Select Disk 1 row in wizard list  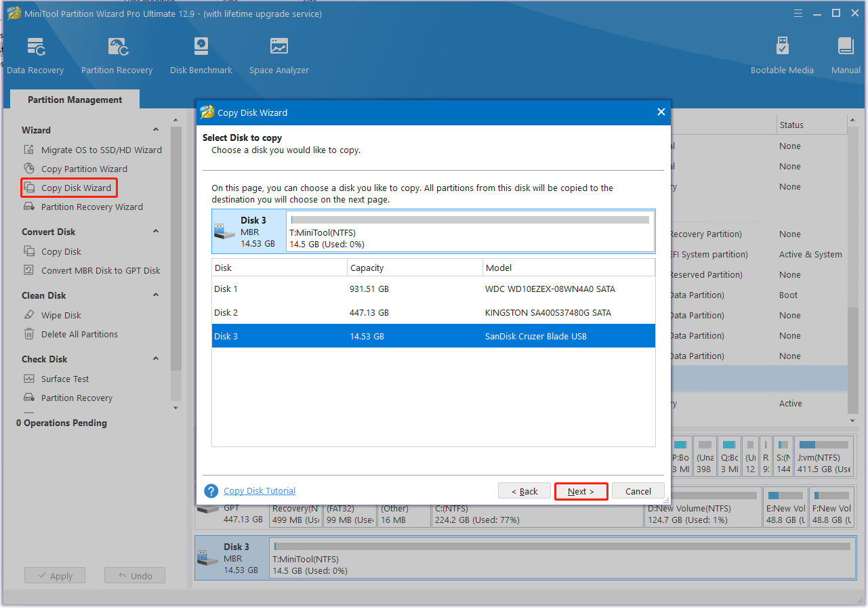click(x=434, y=289)
